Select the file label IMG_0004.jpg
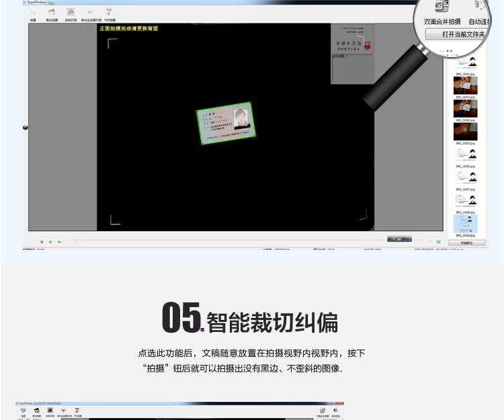This screenshot has width=504, height=420. tap(466, 120)
